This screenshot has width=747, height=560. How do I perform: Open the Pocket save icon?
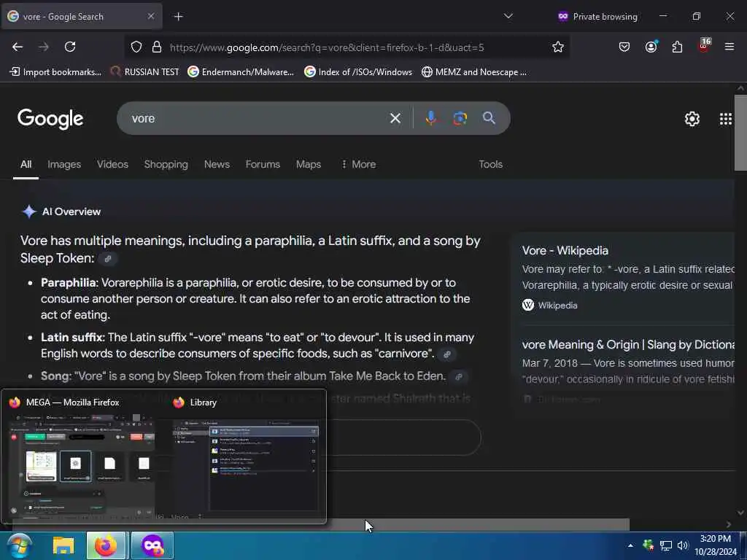point(624,47)
